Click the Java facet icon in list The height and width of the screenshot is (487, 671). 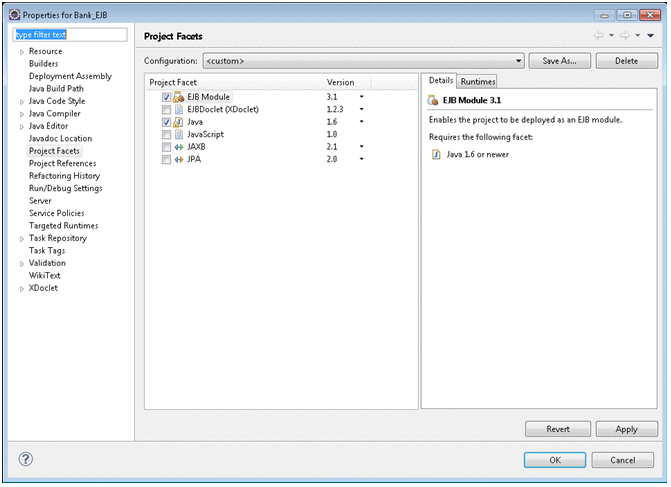(179, 122)
